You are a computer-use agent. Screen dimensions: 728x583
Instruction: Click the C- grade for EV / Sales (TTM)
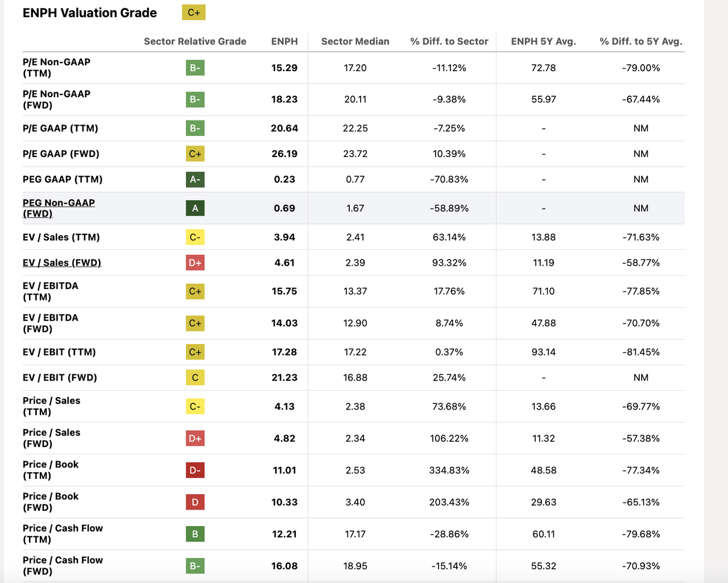point(195,237)
